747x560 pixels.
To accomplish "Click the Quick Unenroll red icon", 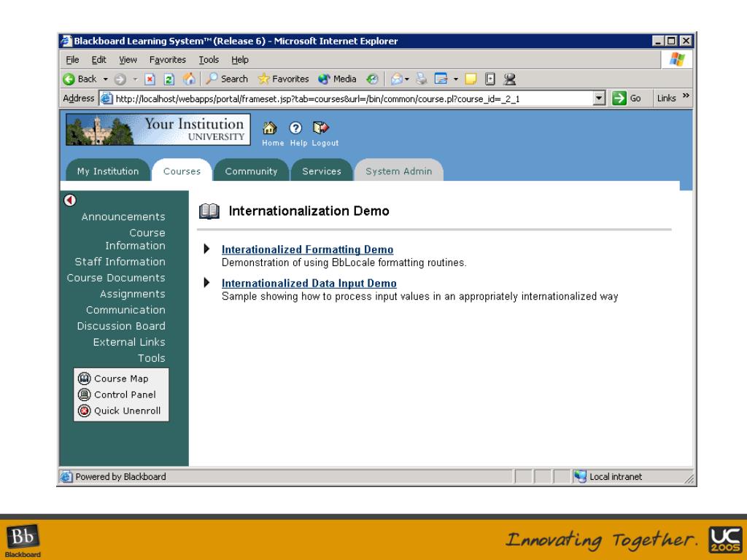I will coord(85,411).
